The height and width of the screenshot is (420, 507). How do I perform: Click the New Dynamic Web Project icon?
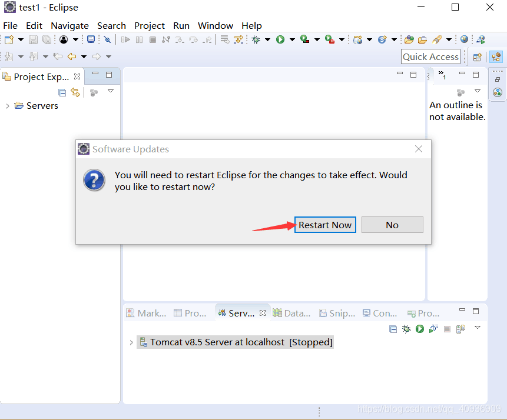click(357, 40)
